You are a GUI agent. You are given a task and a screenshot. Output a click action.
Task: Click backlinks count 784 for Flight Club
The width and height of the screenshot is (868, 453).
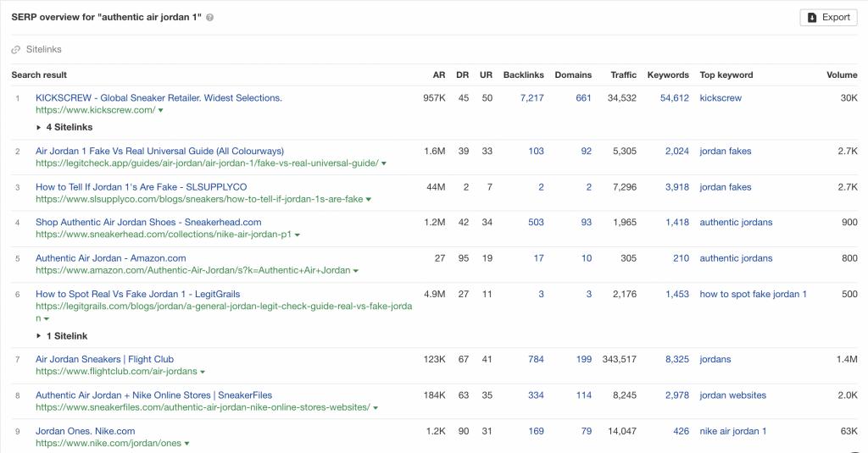click(x=536, y=360)
